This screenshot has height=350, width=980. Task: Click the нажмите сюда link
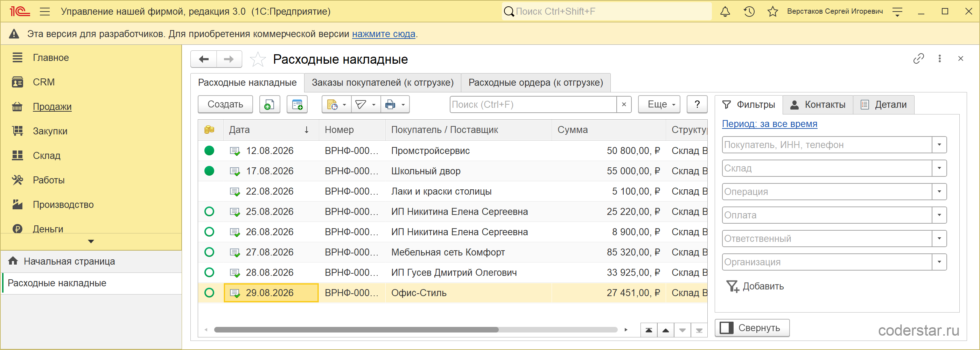384,34
